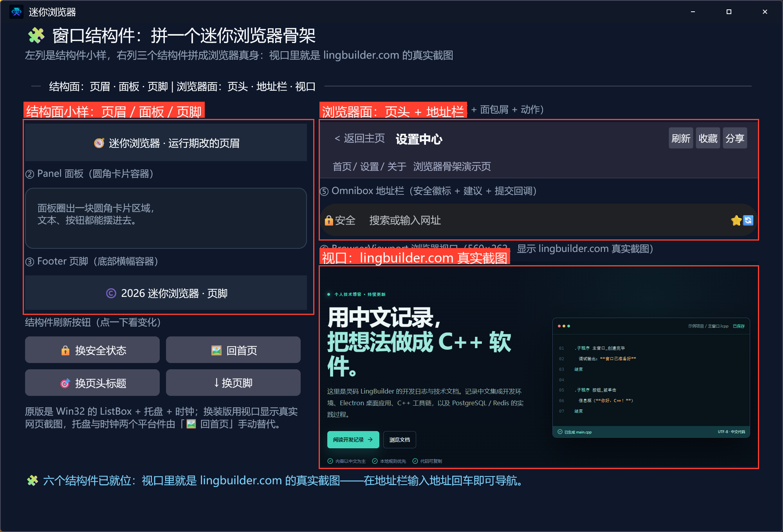Click the 用中文记录 headline in the viewport
The width and height of the screenshot is (783, 532).
[x=384, y=317]
